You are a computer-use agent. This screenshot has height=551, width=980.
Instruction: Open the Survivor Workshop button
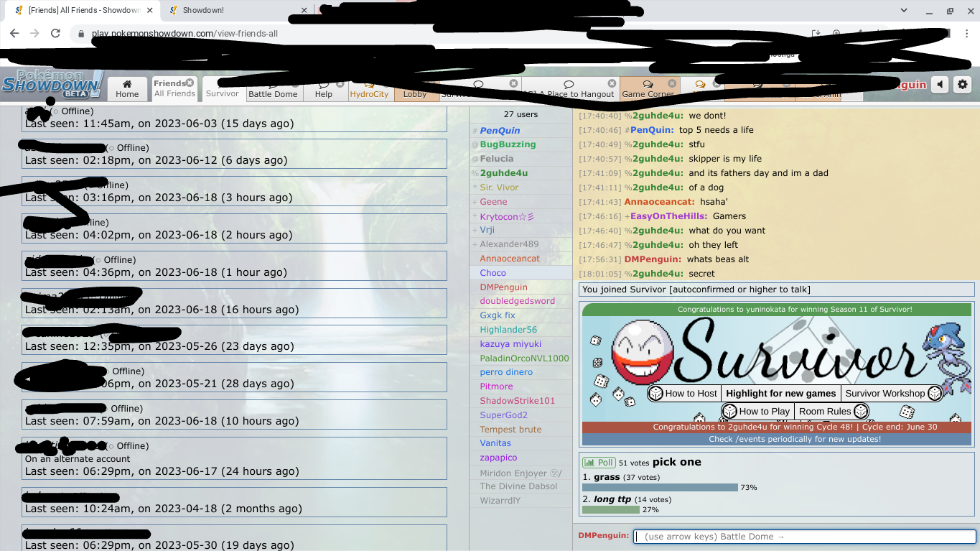point(892,393)
